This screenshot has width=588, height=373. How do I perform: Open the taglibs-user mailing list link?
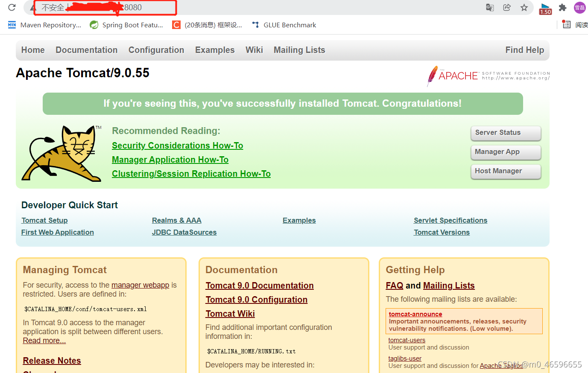pyautogui.click(x=405, y=358)
